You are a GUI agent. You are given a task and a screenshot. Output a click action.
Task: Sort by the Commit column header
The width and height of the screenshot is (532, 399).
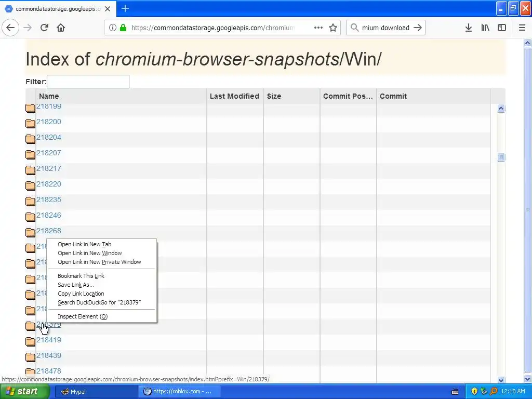tap(434, 96)
